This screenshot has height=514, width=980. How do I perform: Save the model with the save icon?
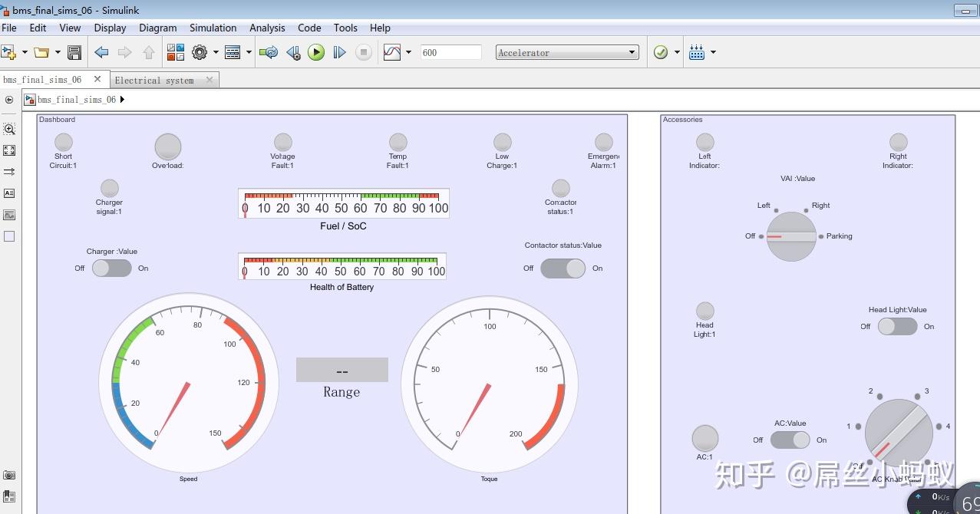click(x=74, y=51)
